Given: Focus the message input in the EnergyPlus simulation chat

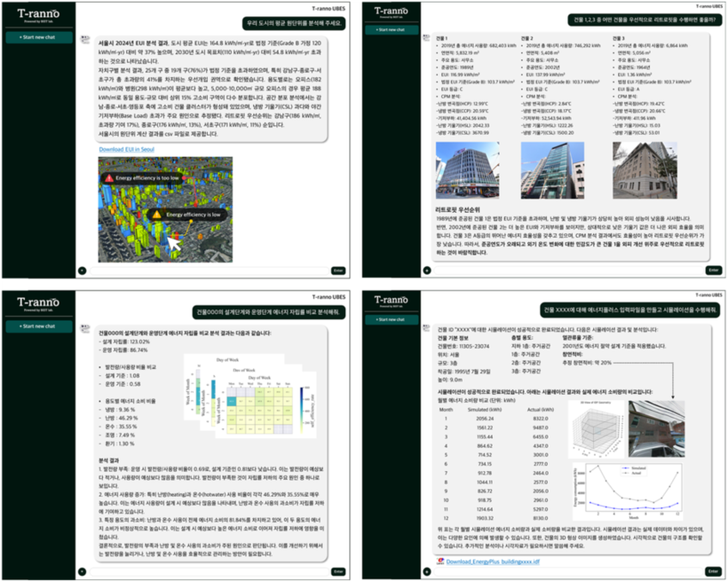Looking at the screenshot, I should 568,572.
